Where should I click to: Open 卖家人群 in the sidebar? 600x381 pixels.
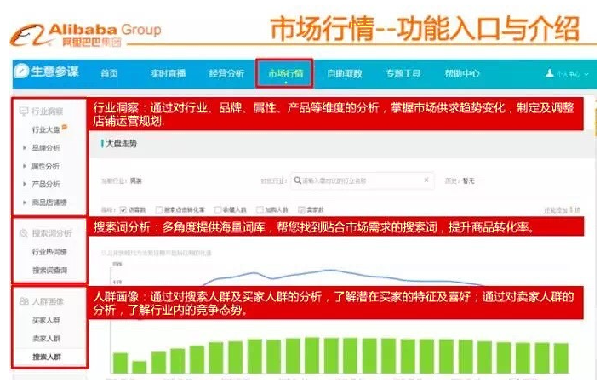(x=46, y=338)
